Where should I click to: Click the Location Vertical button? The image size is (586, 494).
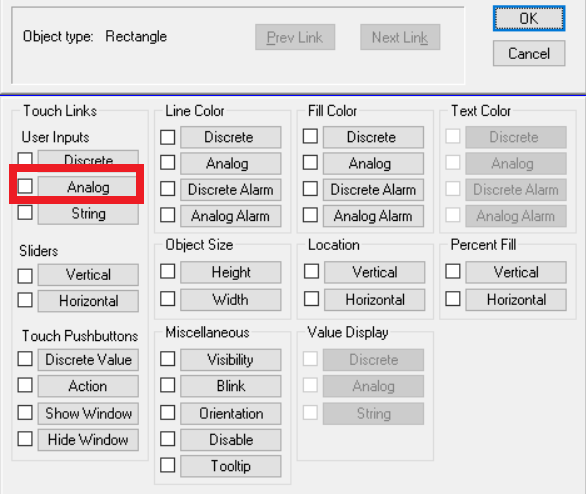click(374, 272)
